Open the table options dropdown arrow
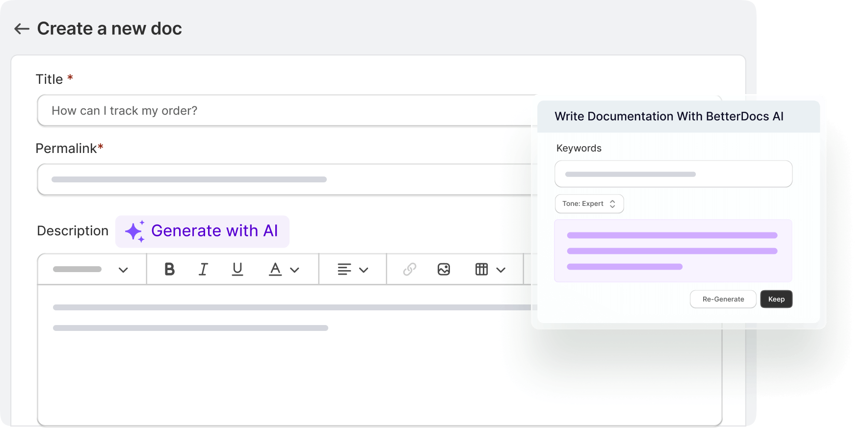868x428 pixels. [500, 270]
